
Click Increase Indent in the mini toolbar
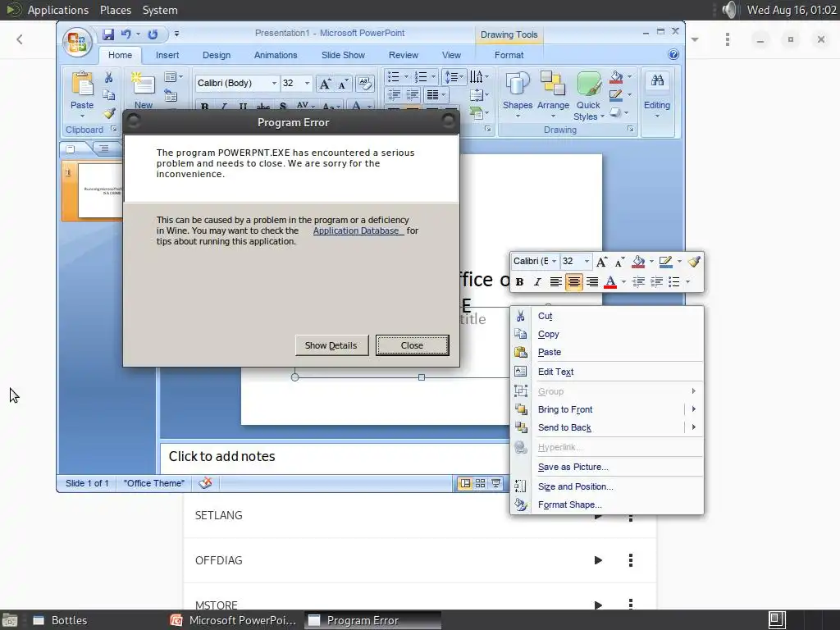coord(656,282)
